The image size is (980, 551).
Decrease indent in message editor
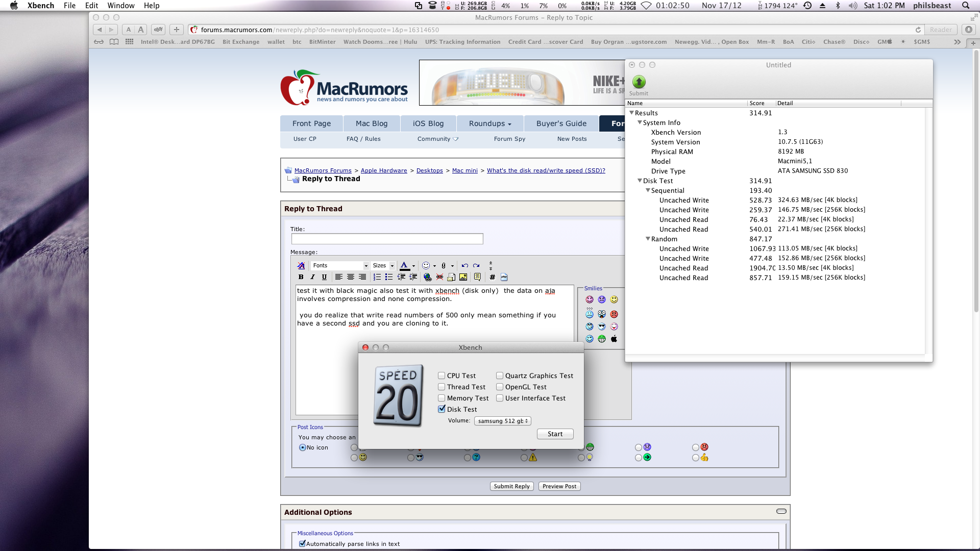401,277
